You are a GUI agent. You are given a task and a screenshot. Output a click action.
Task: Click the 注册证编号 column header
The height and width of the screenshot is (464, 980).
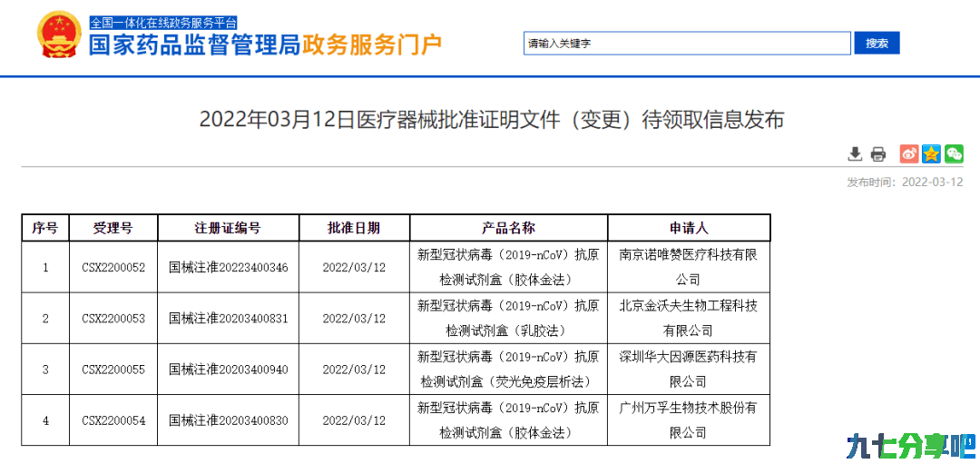click(x=228, y=228)
